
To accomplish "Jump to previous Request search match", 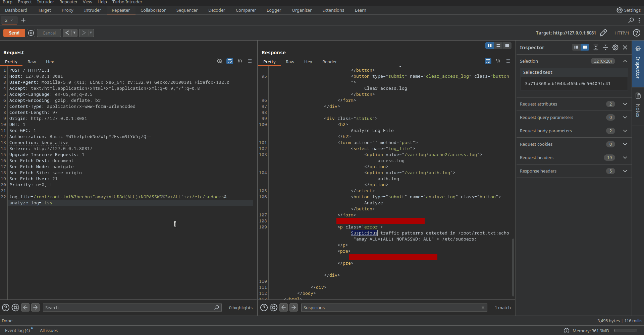I will point(25,307).
